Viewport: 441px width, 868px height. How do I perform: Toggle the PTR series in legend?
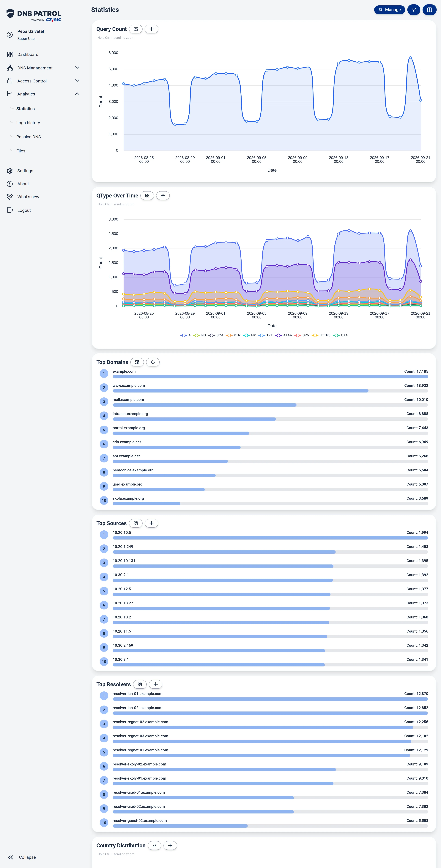click(233, 335)
